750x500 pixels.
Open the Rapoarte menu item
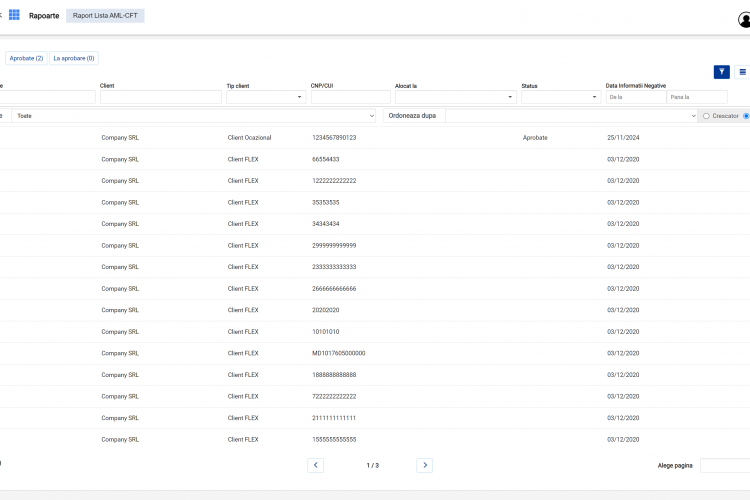click(x=44, y=16)
